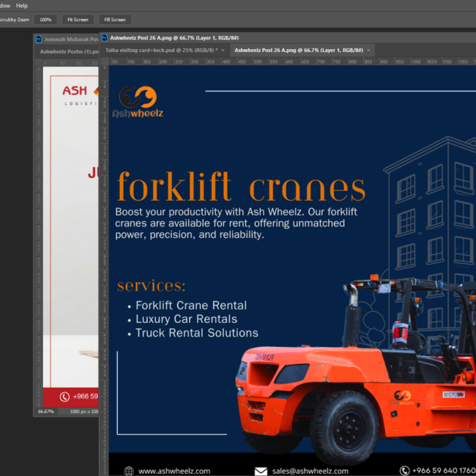Viewport: 476px width, 476px height.
Task: Click the phone icon in red footer of back document
Action: pyautogui.click(x=64, y=397)
